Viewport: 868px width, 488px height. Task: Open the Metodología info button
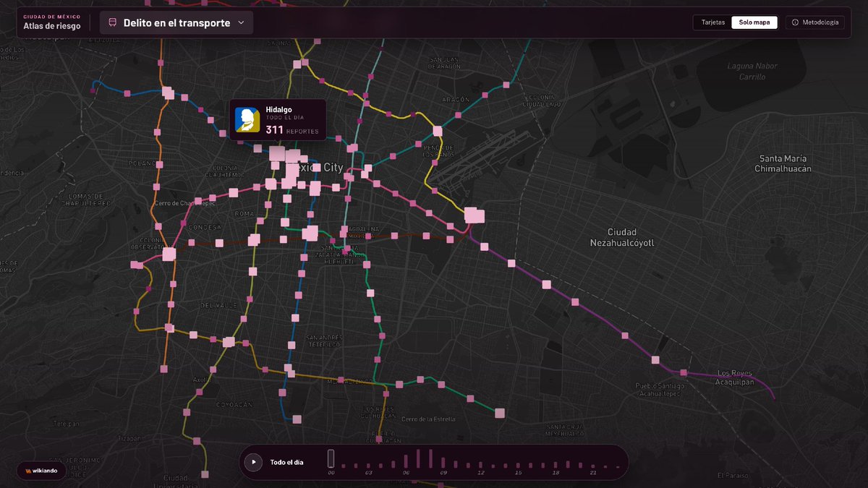click(814, 22)
